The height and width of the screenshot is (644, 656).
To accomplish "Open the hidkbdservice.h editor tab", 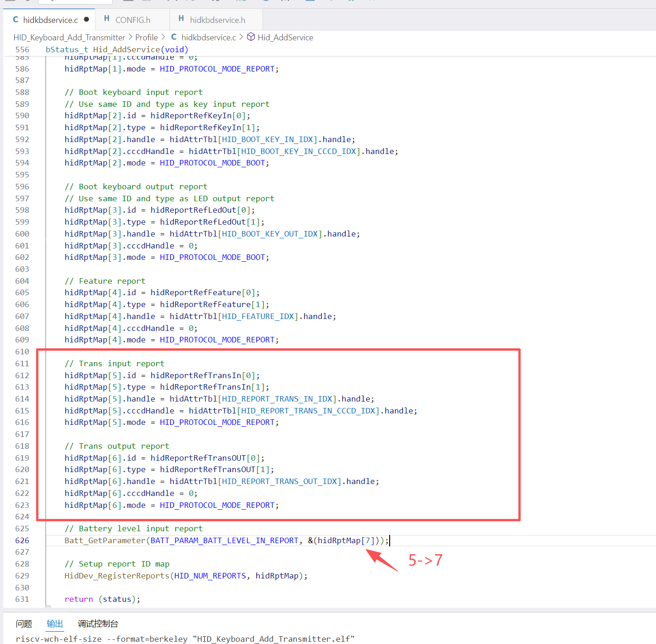I will click(217, 20).
